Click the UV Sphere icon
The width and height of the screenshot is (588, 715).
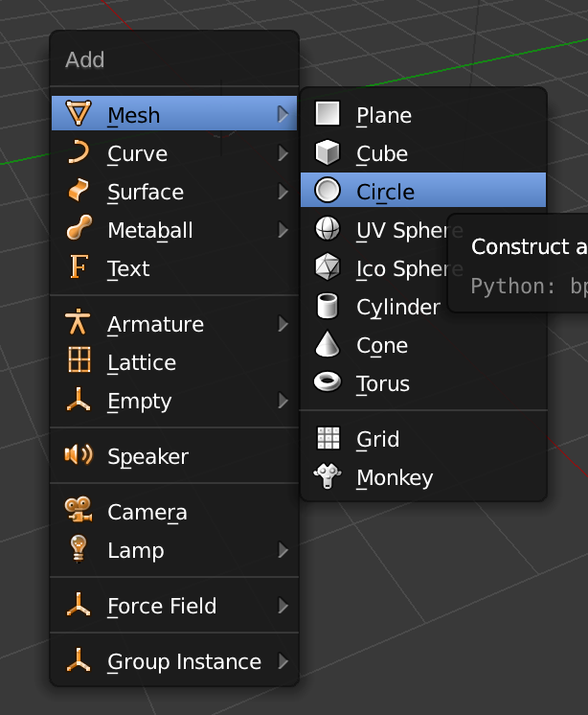[328, 230]
